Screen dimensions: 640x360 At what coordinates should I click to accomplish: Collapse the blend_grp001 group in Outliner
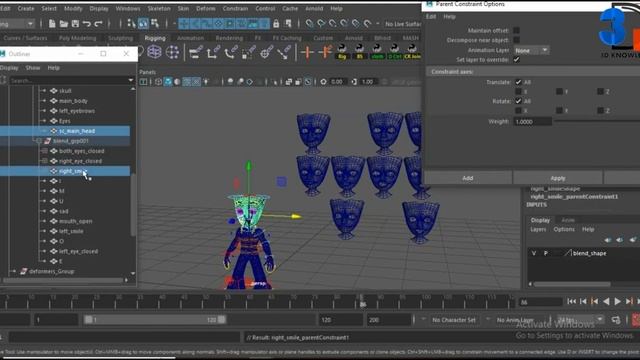tap(38, 141)
